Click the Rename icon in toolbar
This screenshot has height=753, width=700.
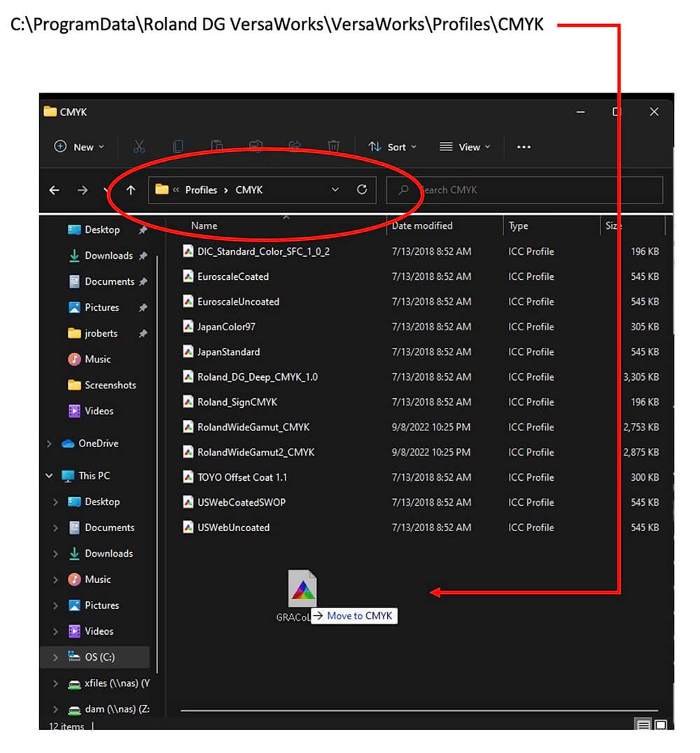255,146
